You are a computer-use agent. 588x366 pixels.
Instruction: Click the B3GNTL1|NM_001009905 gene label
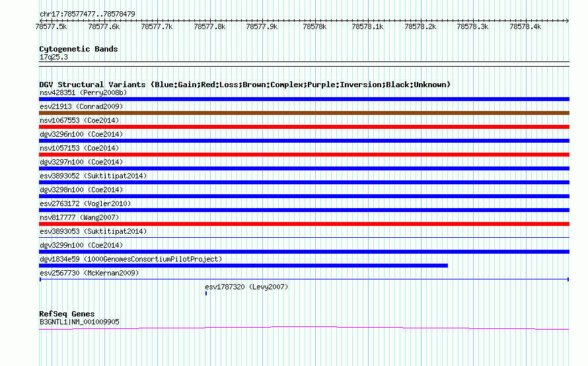pos(79,322)
